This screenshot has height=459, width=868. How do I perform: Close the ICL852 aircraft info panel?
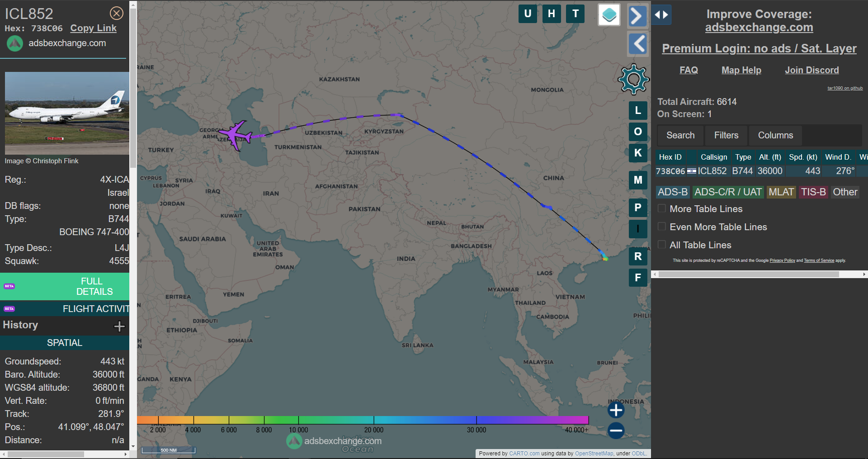pyautogui.click(x=117, y=13)
